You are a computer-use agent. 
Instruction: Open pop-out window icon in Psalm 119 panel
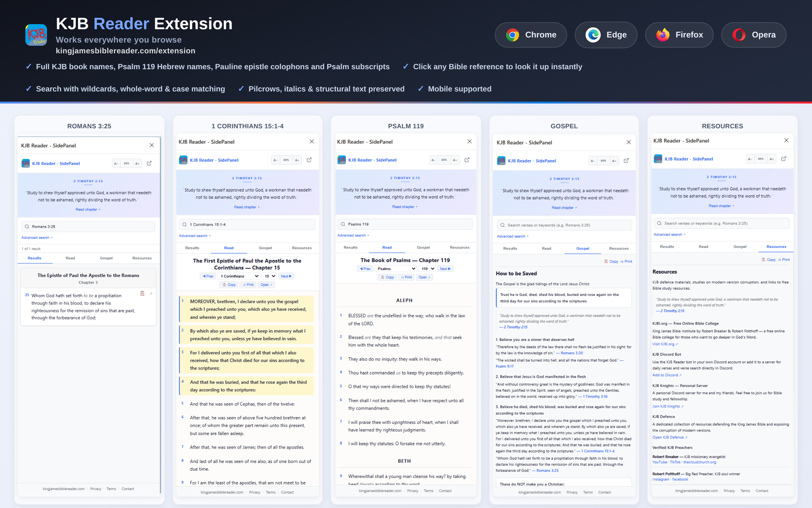pyautogui.click(x=467, y=160)
